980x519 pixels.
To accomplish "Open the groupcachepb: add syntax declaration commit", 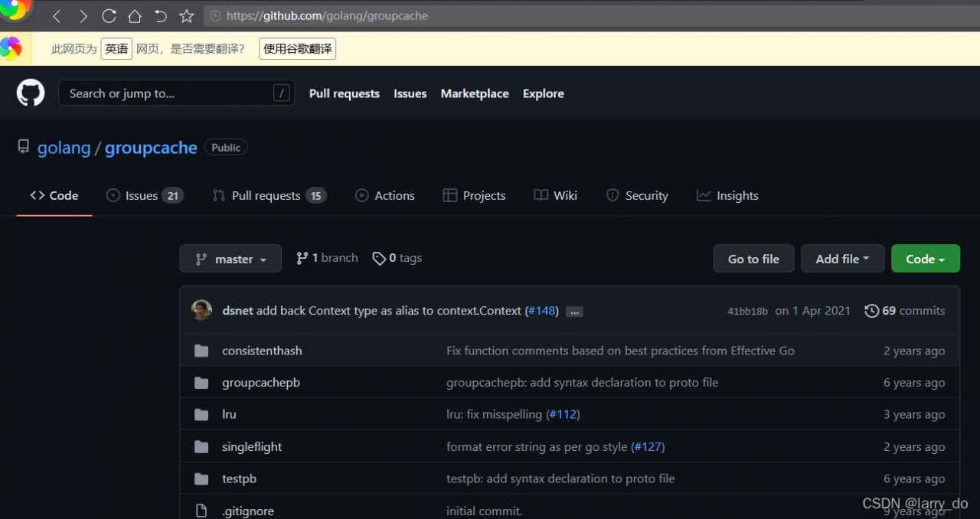I will pyautogui.click(x=583, y=383).
